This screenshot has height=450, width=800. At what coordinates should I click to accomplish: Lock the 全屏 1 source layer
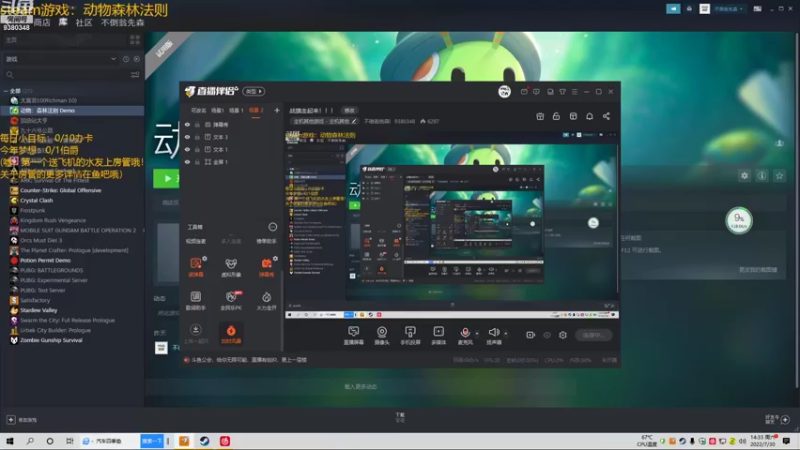[197, 162]
